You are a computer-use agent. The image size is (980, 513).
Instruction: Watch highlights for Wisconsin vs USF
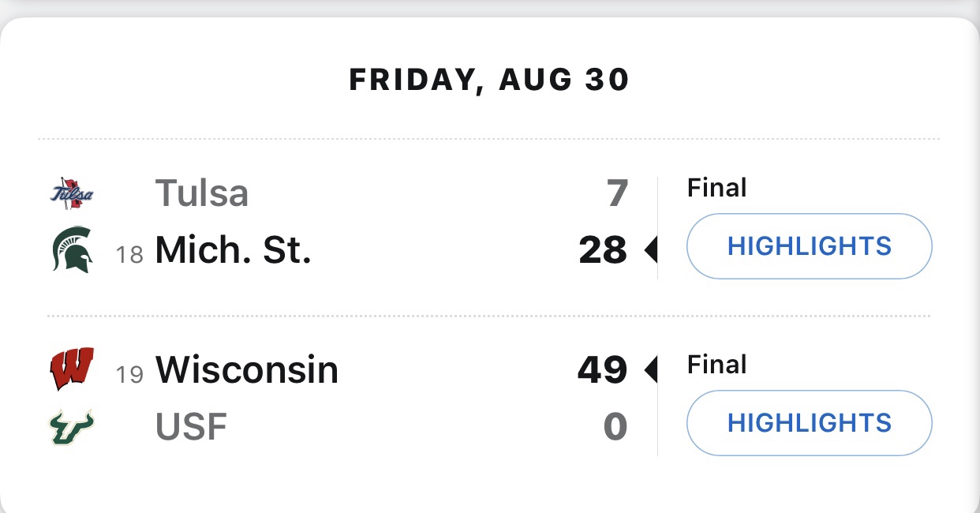tap(809, 423)
